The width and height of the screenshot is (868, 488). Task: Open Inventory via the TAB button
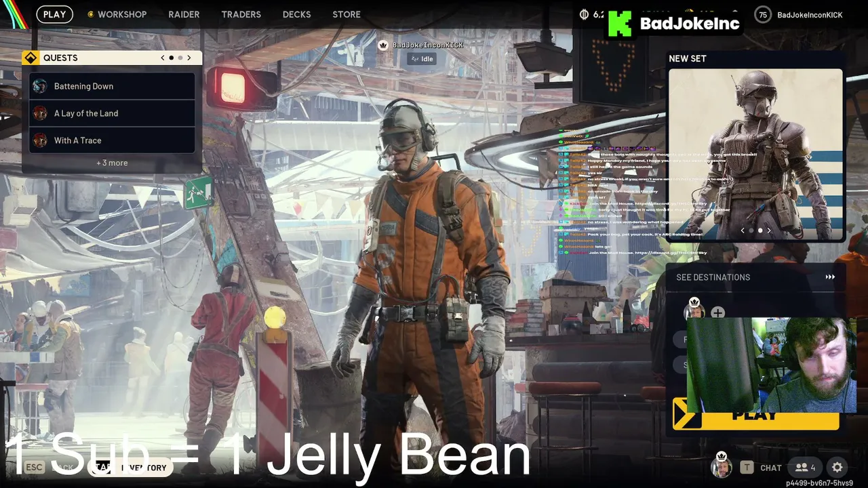131,468
